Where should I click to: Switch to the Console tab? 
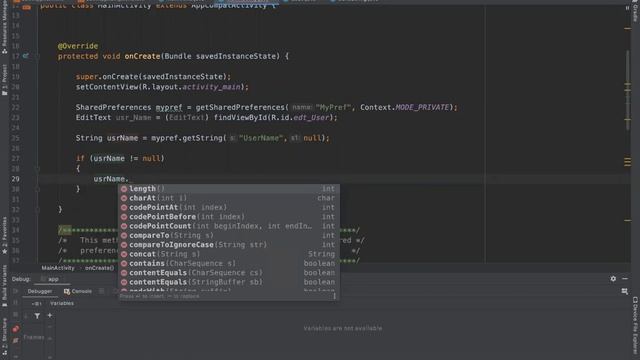coord(78,291)
